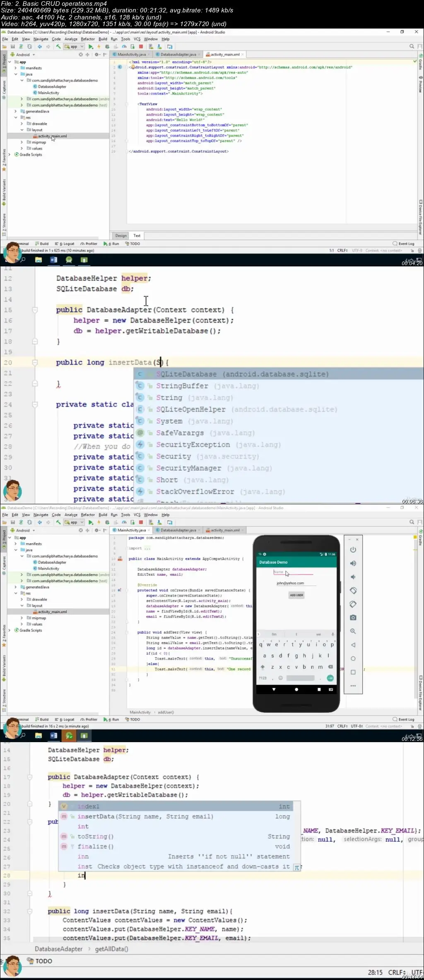Toggle the Build Variants tool window in 00:04:20 frame
Image resolution: width=424 pixels, height=980 pixels.
[x=4, y=192]
